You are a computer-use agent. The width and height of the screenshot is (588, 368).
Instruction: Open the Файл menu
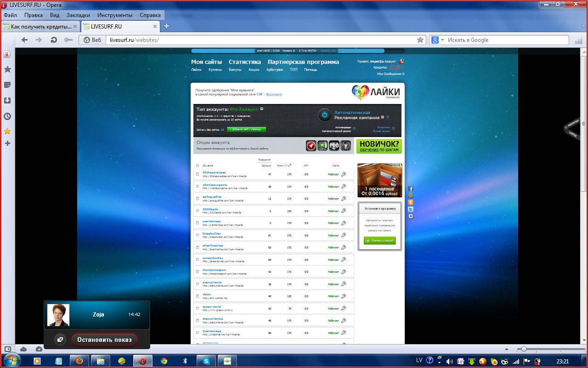[x=10, y=15]
